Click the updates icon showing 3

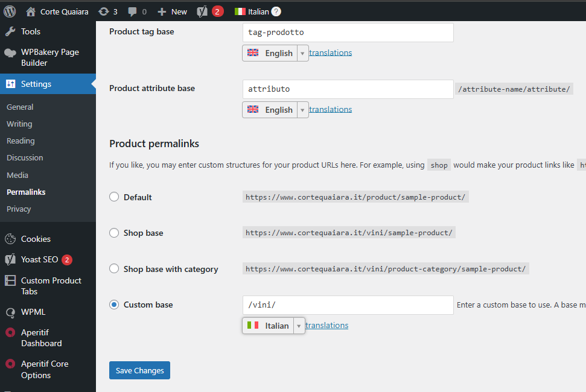104,11
